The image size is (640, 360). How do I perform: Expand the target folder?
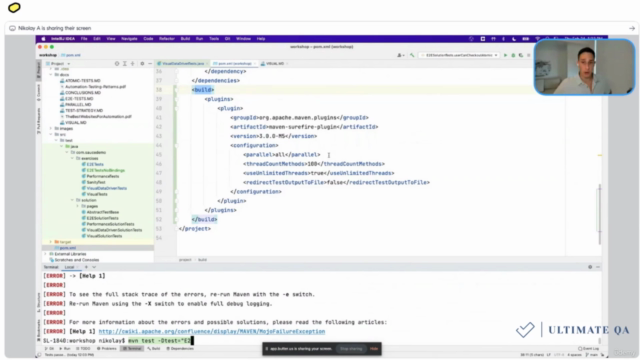coord(51,242)
